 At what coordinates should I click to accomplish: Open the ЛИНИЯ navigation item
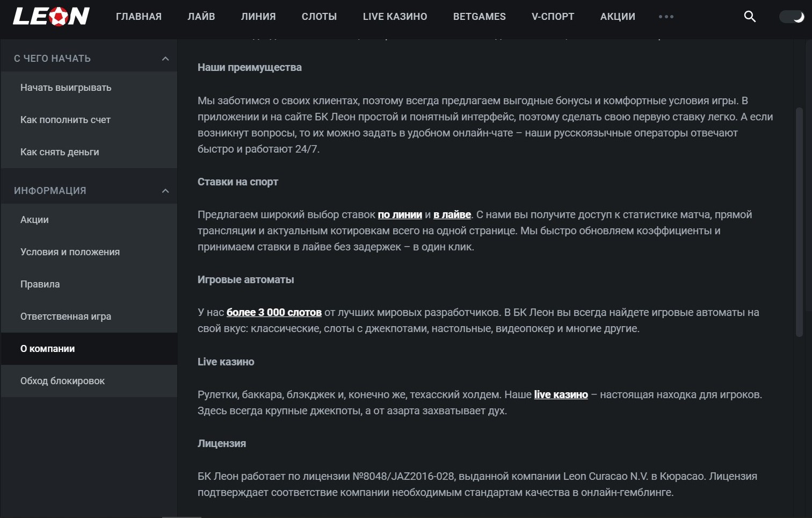click(258, 17)
